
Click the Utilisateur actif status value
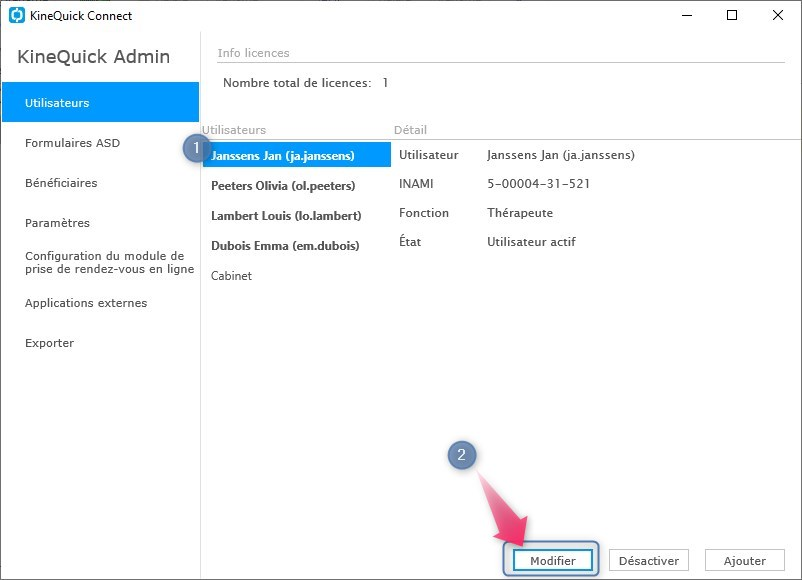(x=531, y=242)
